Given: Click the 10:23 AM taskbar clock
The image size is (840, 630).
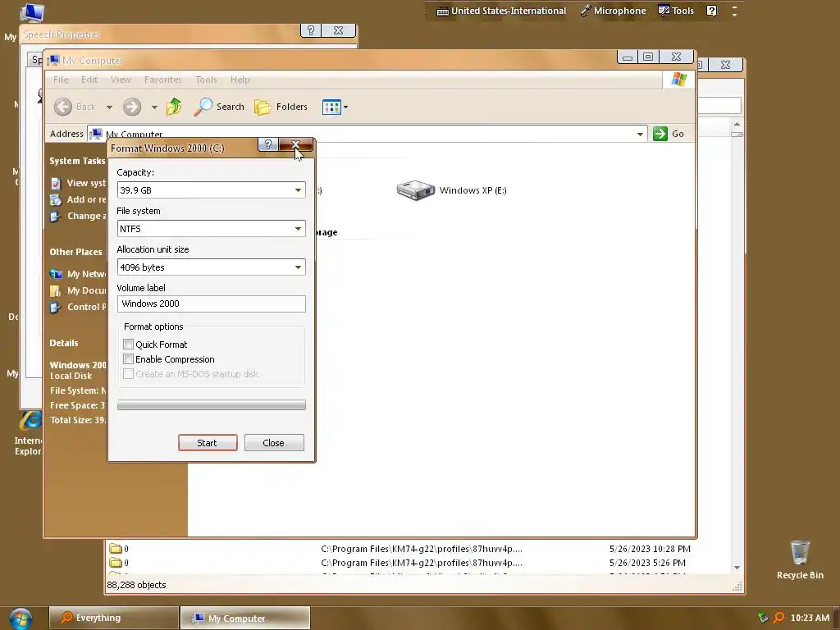Looking at the screenshot, I should click(x=810, y=619).
